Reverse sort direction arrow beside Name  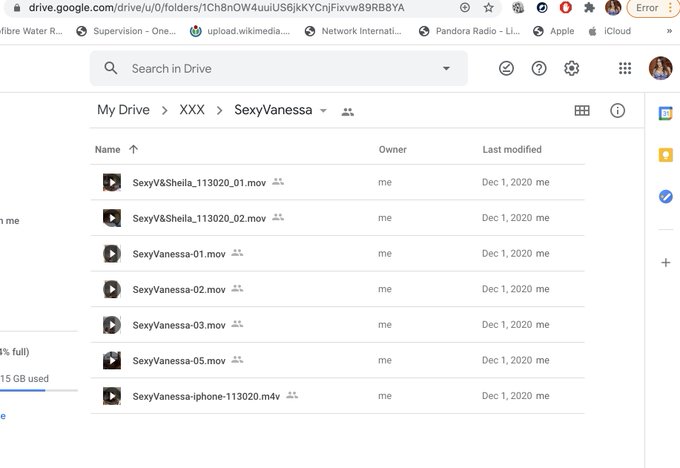pyautogui.click(x=133, y=149)
